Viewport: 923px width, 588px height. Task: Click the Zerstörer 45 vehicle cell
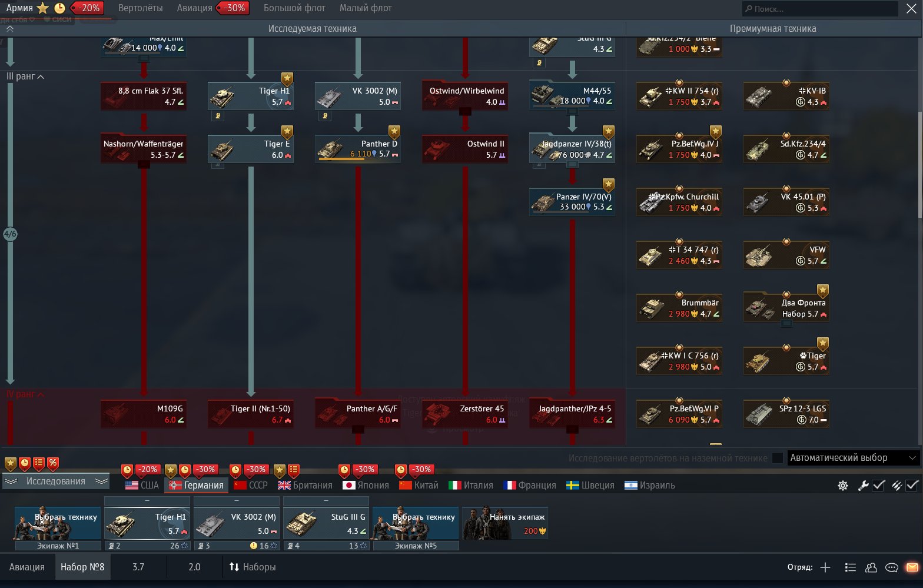(x=465, y=414)
